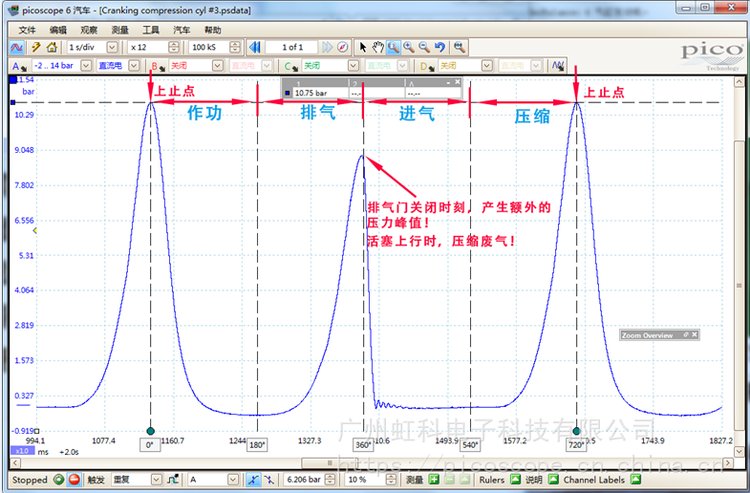Open the buffer navigator compass icon
This screenshot has width=750, height=493.
342,47
